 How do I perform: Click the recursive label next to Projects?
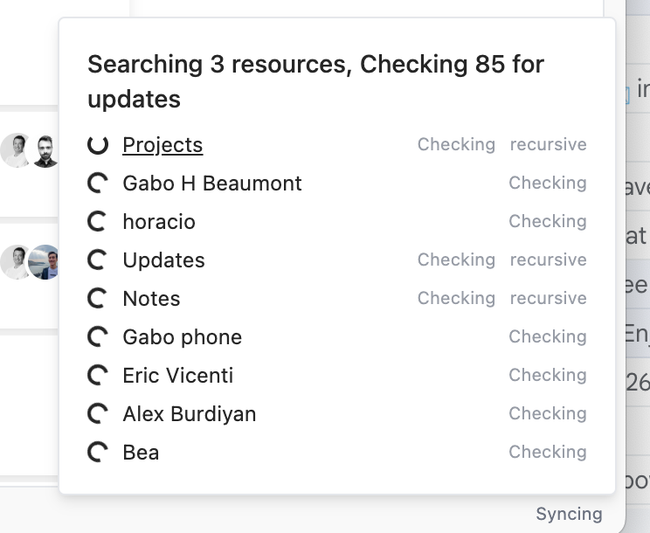[548, 145]
